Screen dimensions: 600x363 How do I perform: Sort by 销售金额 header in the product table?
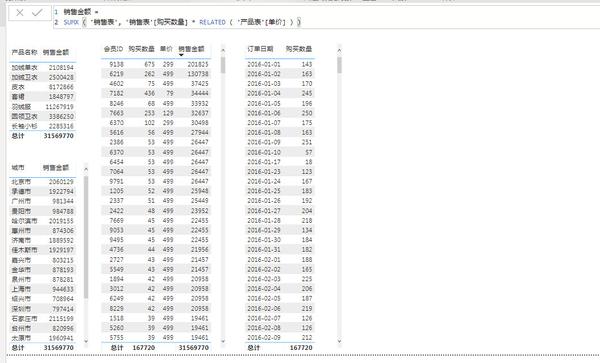click(55, 52)
